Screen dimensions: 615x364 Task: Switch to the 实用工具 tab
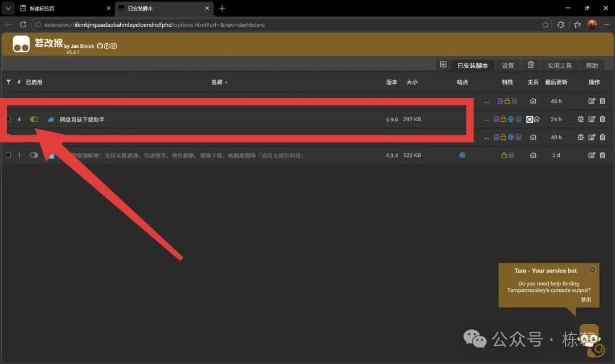[560, 65]
